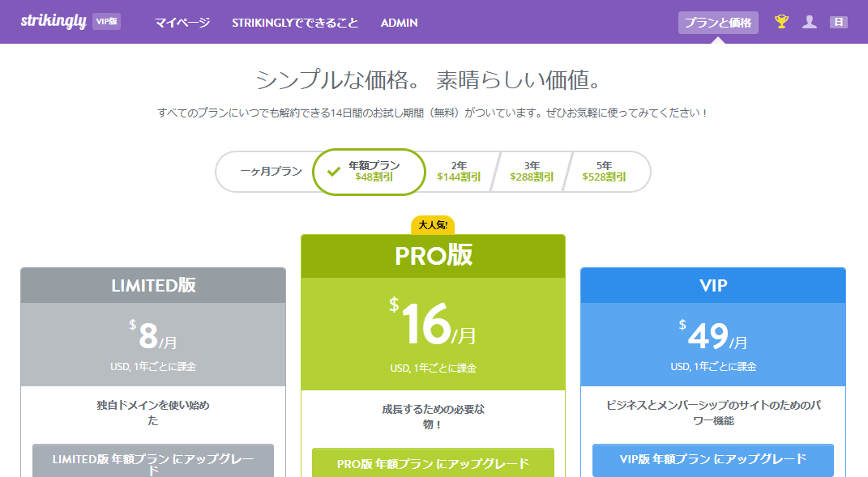Click the VIP版 badge next to logo

[x=106, y=22]
